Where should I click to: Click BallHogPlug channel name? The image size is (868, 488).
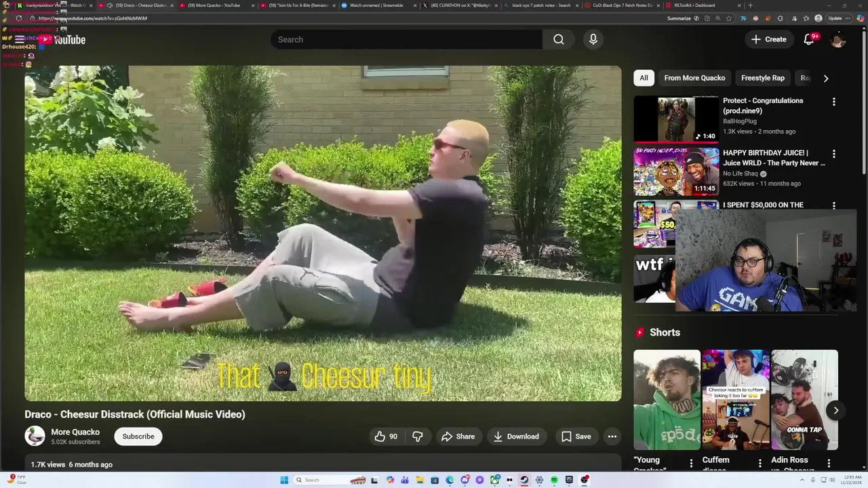(740, 121)
